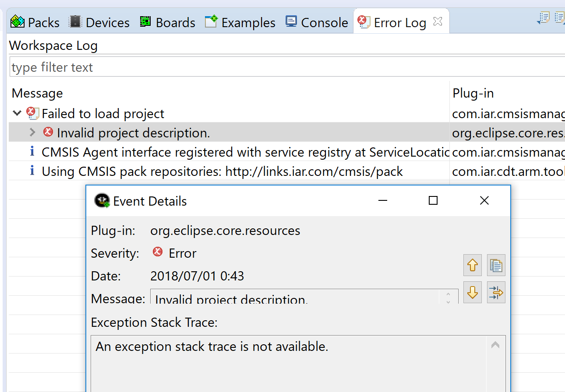Click the stack trace filter arrows icon
565x392 pixels.
496,292
